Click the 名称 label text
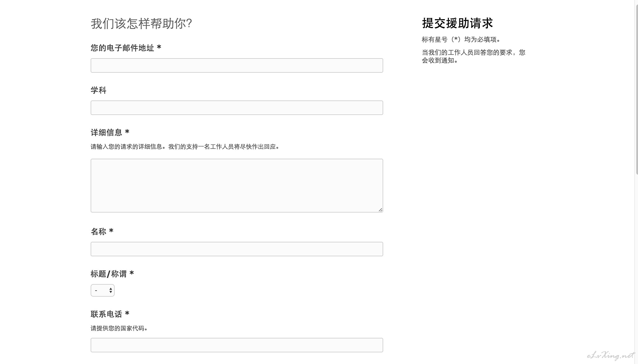Screen dimensions: 638x364 [102, 231]
